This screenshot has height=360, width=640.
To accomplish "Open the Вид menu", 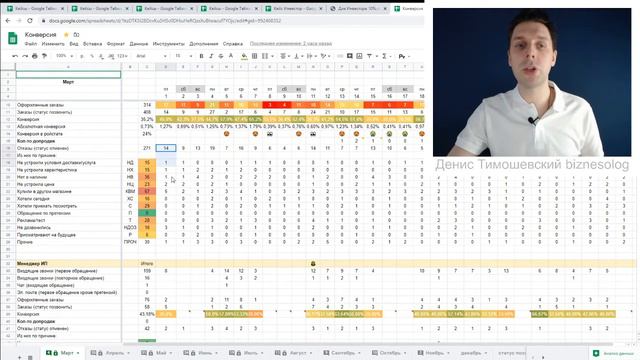I will [x=74, y=44].
